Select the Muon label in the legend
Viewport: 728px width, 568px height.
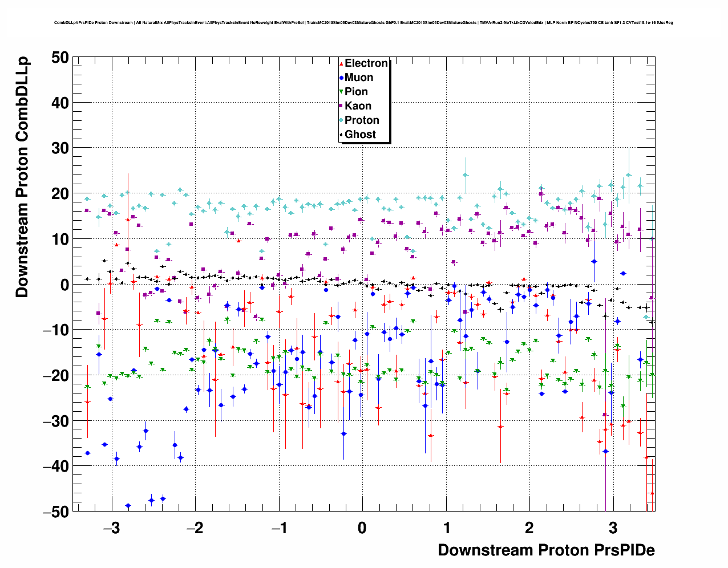pos(359,78)
